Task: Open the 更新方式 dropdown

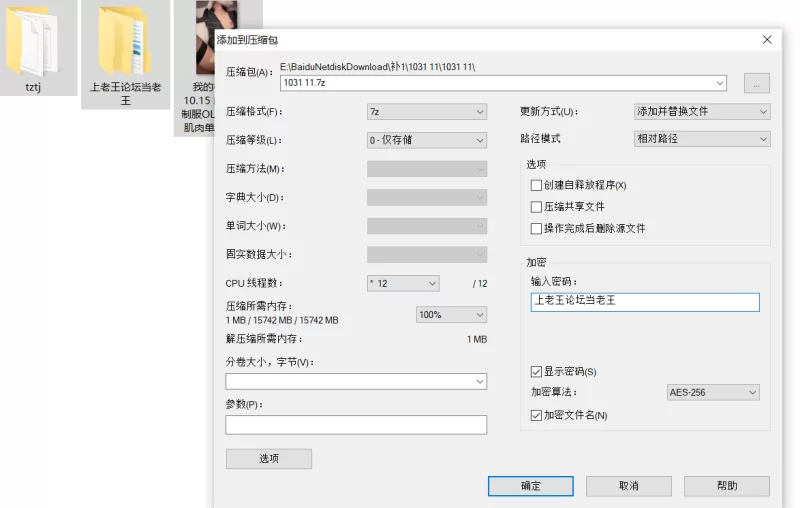Action: (702, 112)
